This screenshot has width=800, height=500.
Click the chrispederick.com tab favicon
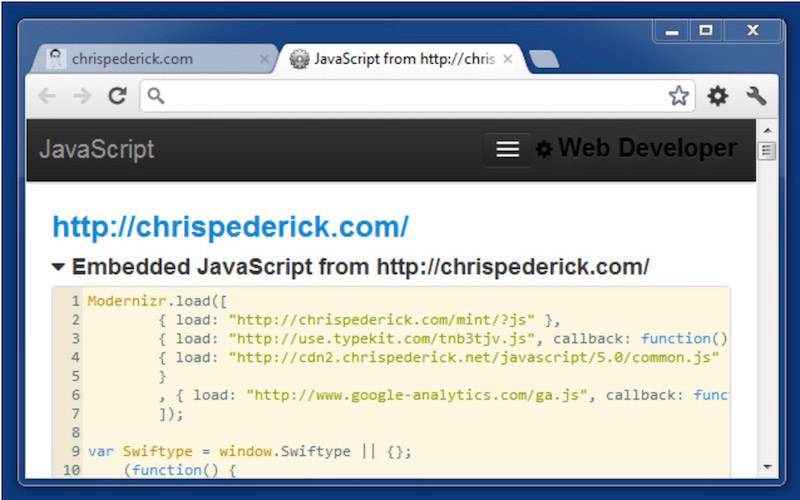point(56,59)
